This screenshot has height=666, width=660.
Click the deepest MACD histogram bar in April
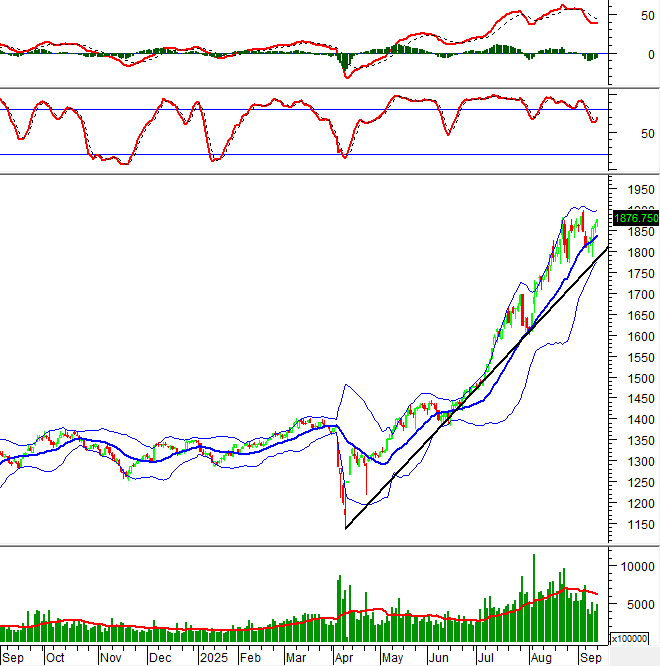(x=346, y=65)
